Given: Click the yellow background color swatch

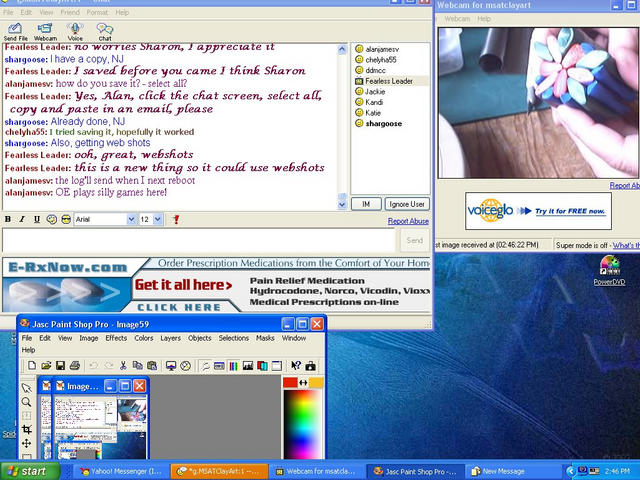Looking at the screenshot, I should 316,382.
